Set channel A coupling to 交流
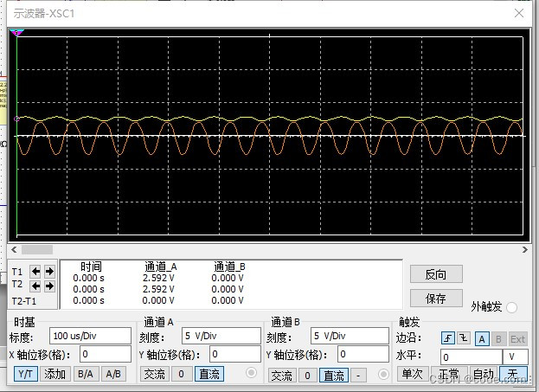The image size is (539, 392). tap(155, 374)
